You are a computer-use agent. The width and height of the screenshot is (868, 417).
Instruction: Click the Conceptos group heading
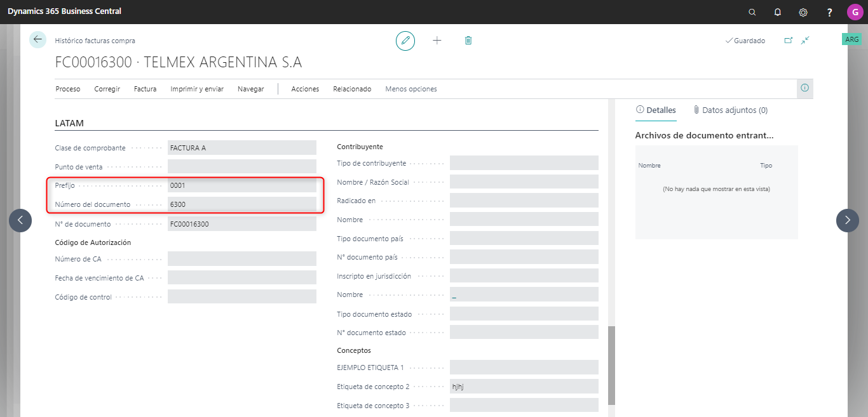[x=354, y=350]
